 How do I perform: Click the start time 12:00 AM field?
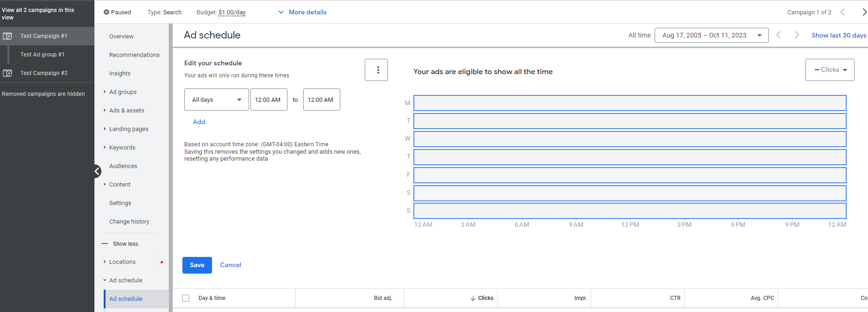click(269, 100)
